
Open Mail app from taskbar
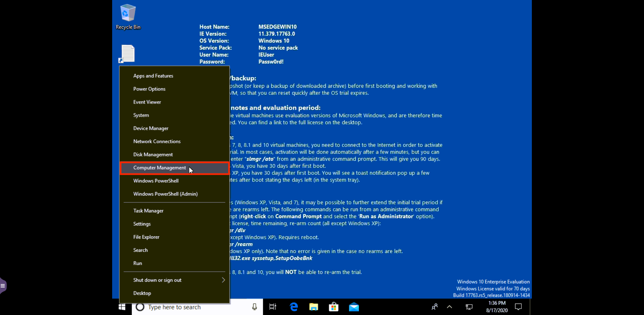coord(354,307)
